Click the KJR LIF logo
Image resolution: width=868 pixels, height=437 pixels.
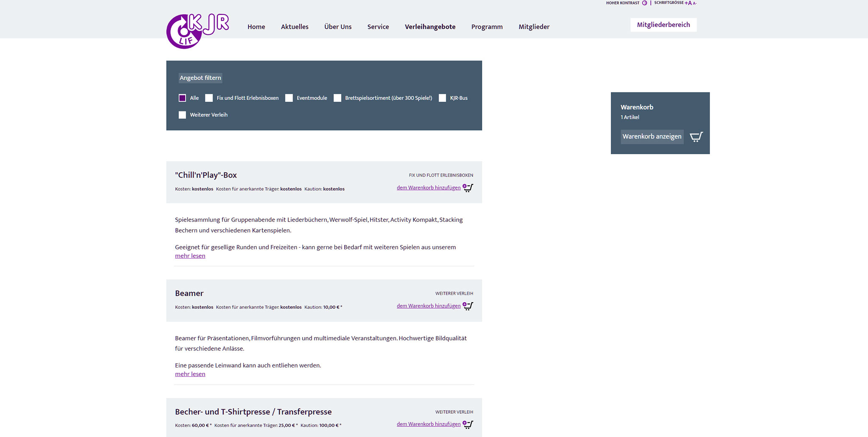click(x=197, y=31)
